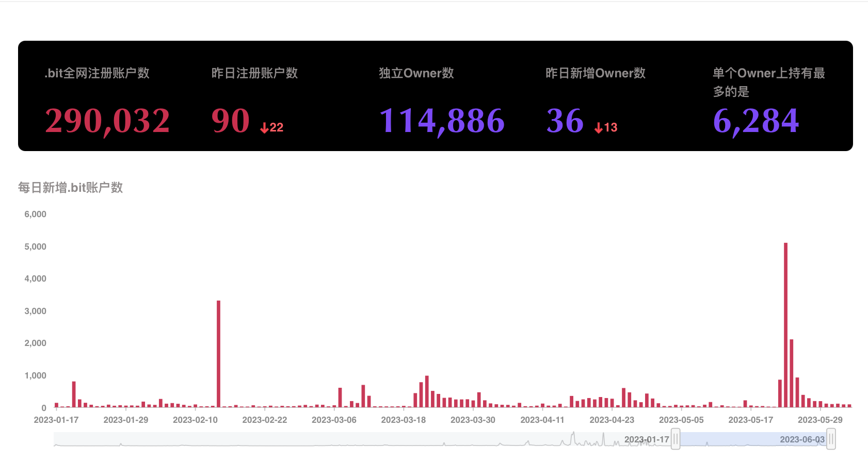Click the tallest bar near 2023-05-23
This screenshot has height=462, width=868.
tap(785, 325)
